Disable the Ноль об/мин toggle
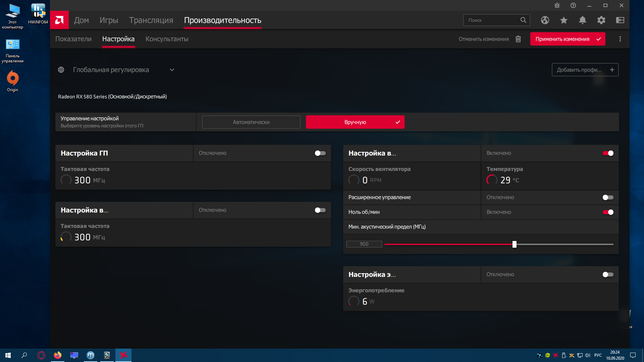The height and width of the screenshot is (362, 644). (x=608, y=212)
